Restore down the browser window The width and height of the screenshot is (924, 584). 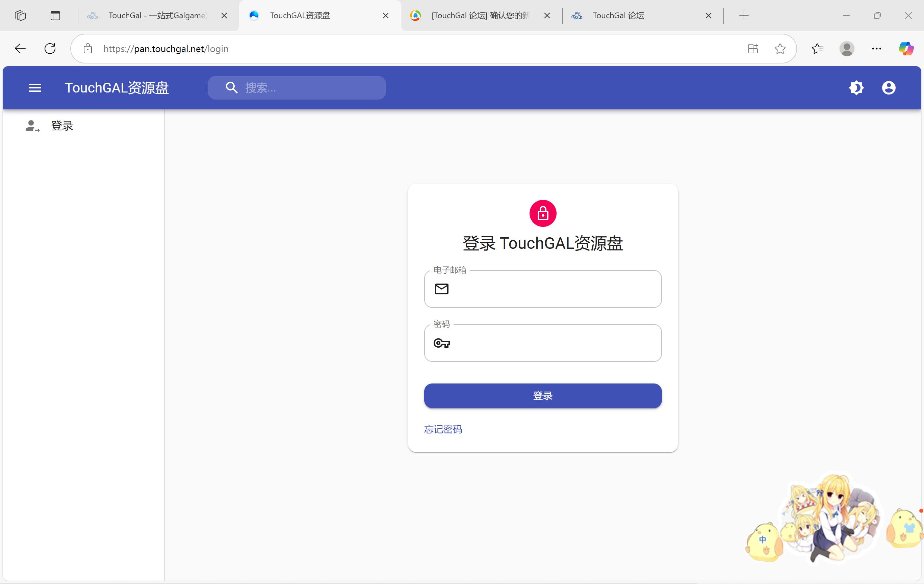pos(877,16)
